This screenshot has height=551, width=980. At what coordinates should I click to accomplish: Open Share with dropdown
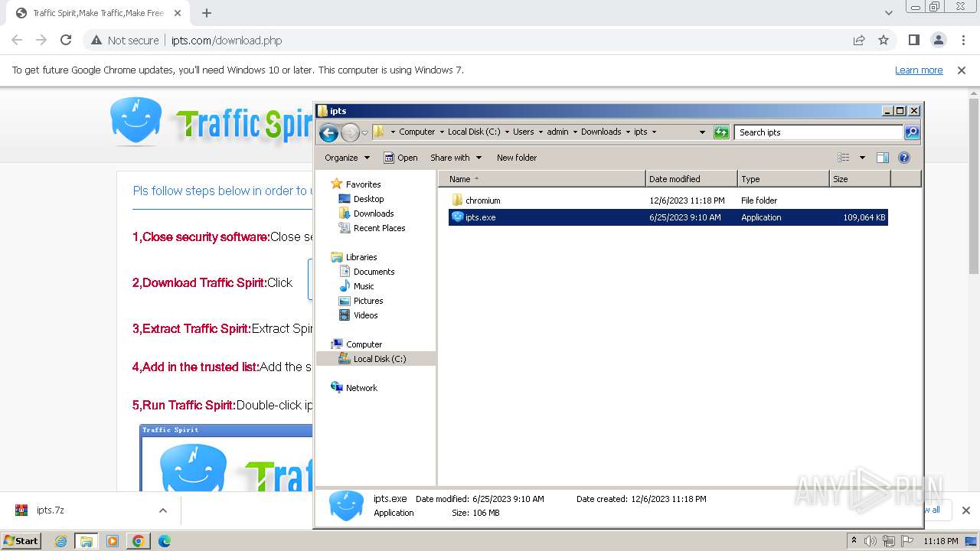(x=456, y=158)
